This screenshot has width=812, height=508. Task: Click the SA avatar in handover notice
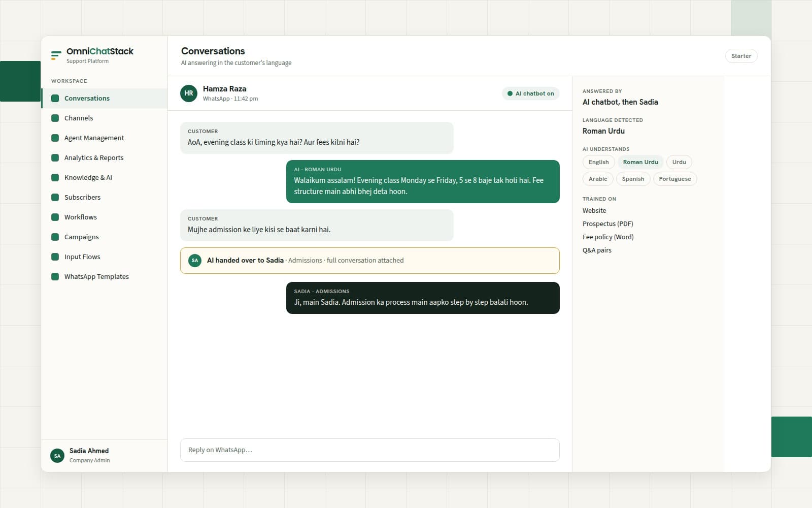pyautogui.click(x=195, y=261)
